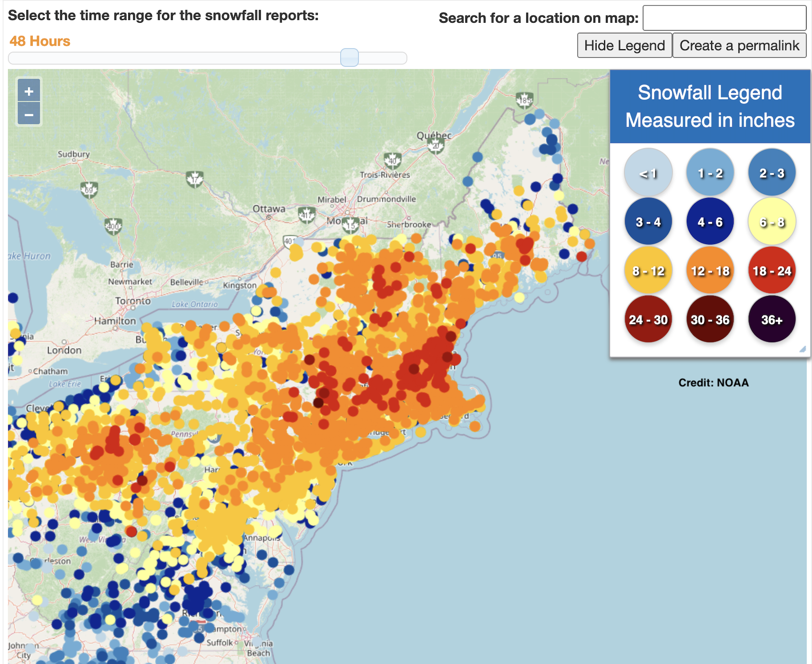The width and height of the screenshot is (812, 664).
Task: Click Create a permalink
Action: 739,45
